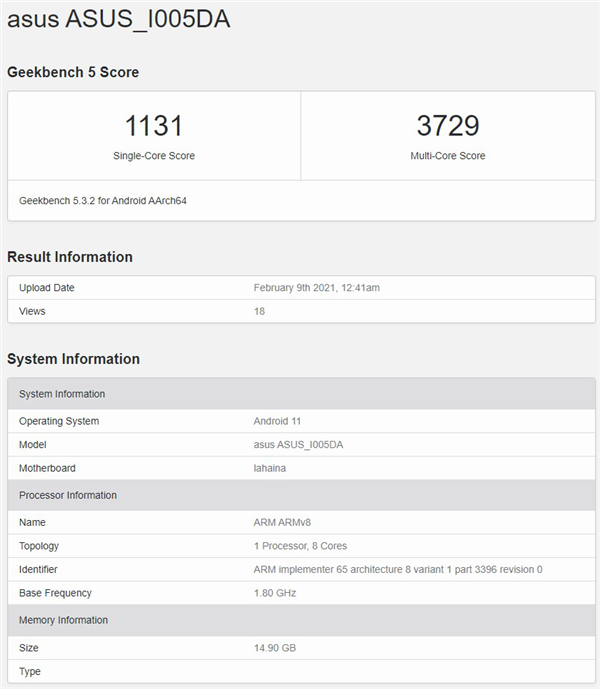Click the Views count 18
Screen dimensions: 600x689
coord(260,311)
